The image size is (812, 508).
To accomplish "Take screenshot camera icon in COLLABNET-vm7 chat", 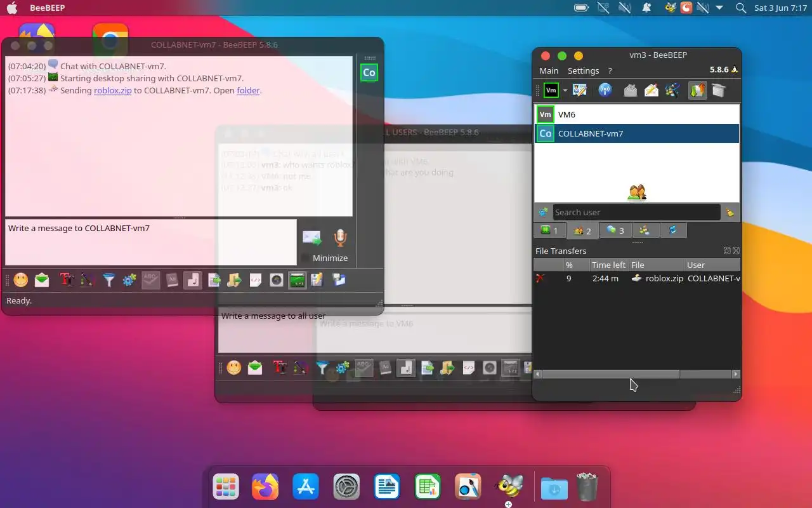I will pyautogui.click(x=277, y=280).
